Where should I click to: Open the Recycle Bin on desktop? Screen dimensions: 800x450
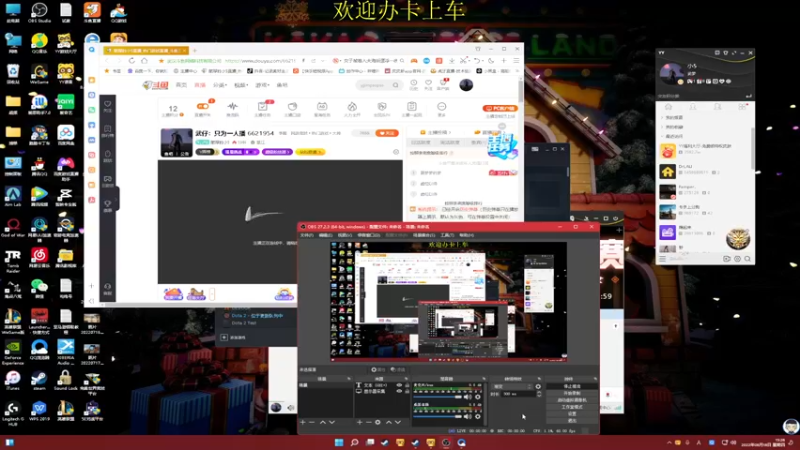point(13,73)
